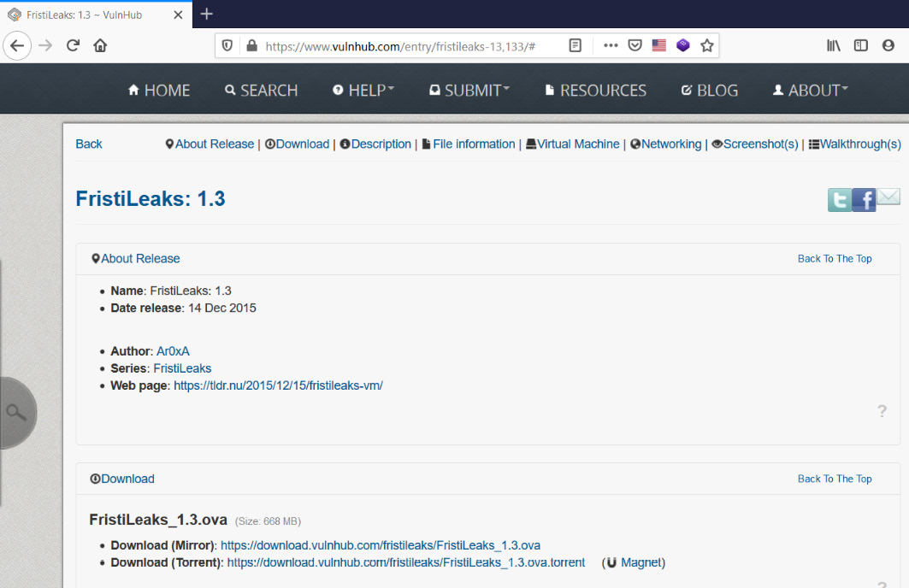909x588 pixels.
Task: Open RESOURCES in site navigation
Action: click(595, 91)
